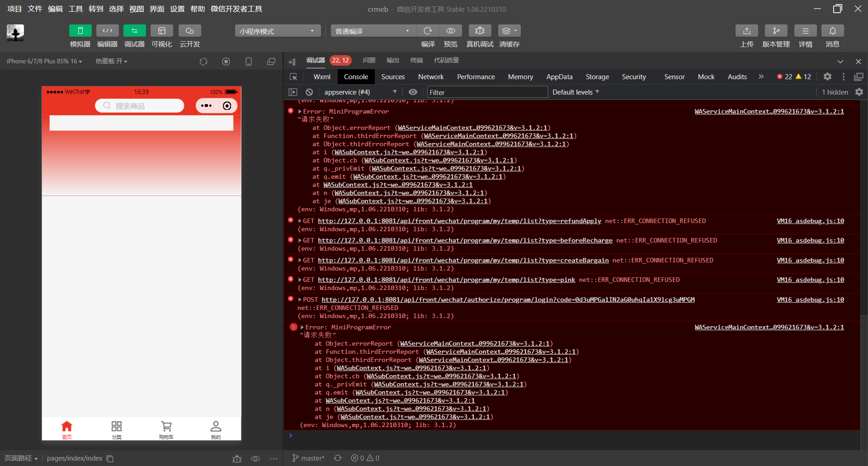Toggle the editor (编辑器) panel button
868x466 pixels.
(x=107, y=31)
